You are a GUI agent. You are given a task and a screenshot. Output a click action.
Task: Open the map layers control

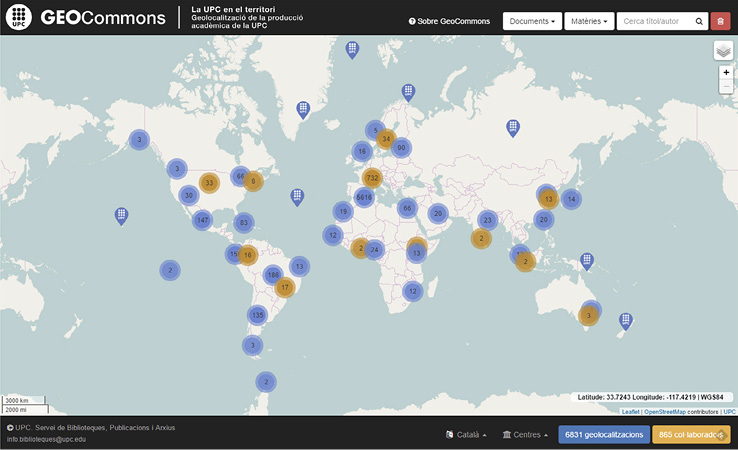(723, 51)
